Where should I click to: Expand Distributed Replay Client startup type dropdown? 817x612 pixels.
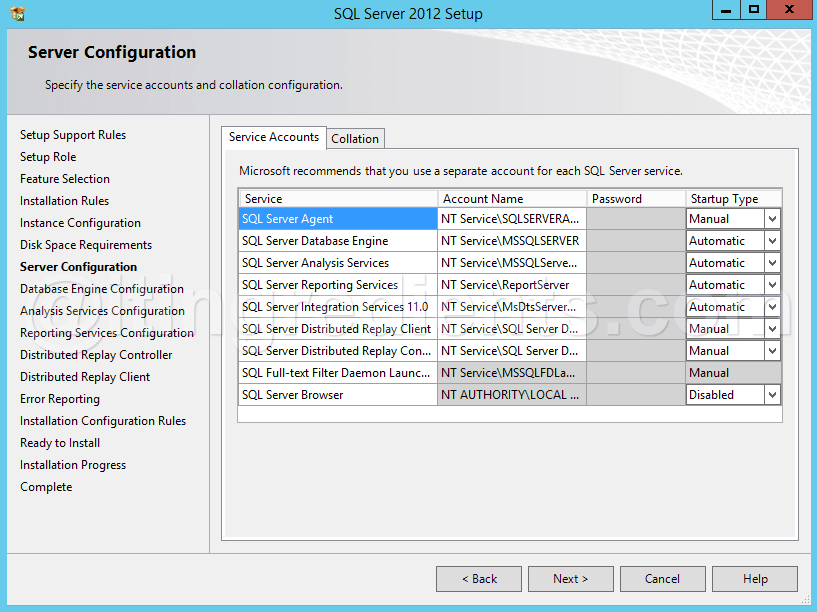pos(772,329)
